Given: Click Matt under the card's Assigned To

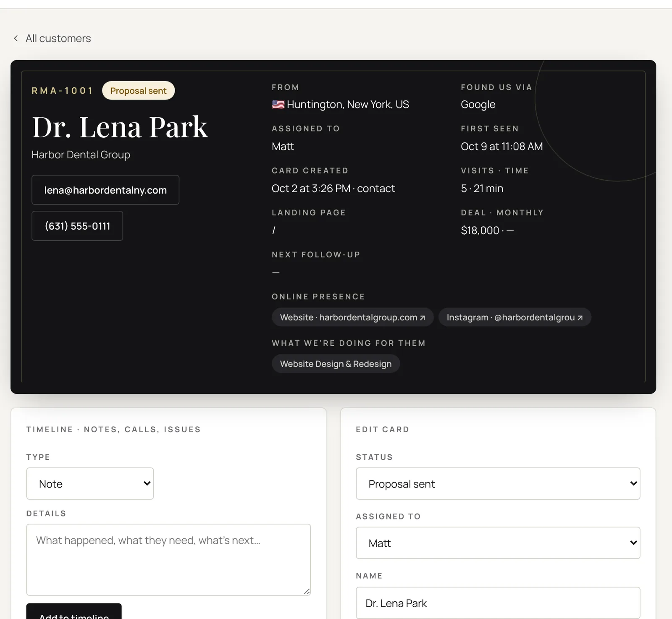Looking at the screenshot, I should point(283,147).
